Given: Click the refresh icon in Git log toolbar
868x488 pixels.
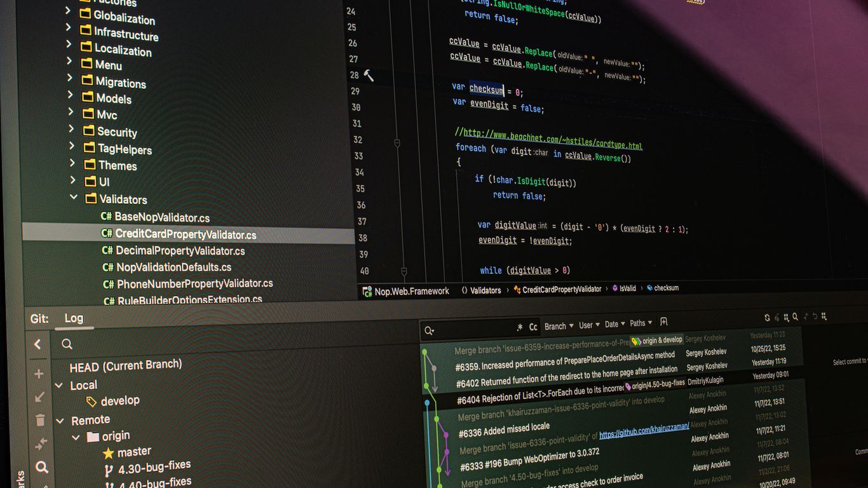Looking at the screenshot, I should tap(766, 316).
